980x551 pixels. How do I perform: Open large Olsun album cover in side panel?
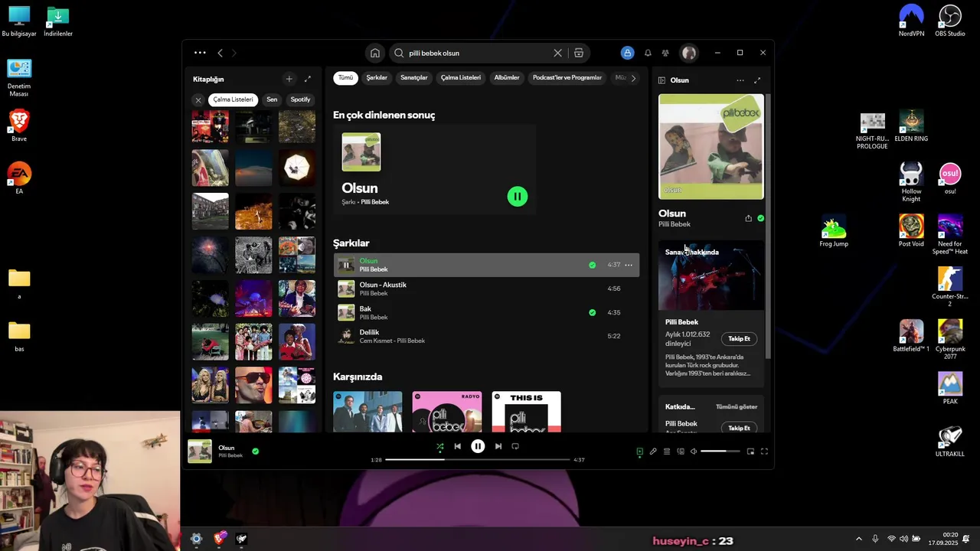coord(711,147)
